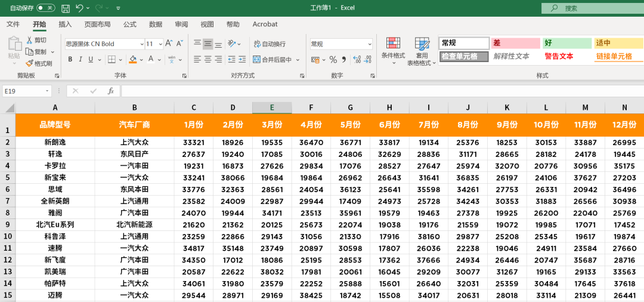Switch to the Acrobat tab
The height and width of the screenshot is (302, 644).
pyautogui.click(x=265, y=24)
